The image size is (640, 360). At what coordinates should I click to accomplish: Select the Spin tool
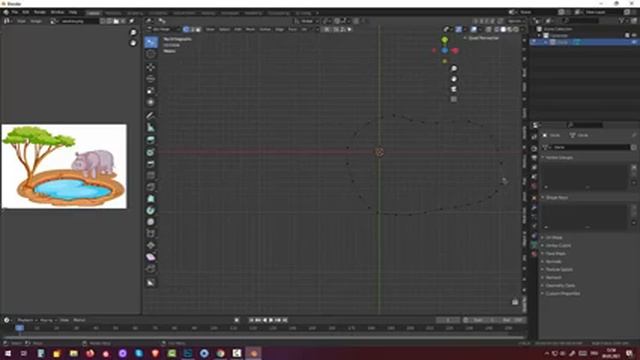[151, 222]
